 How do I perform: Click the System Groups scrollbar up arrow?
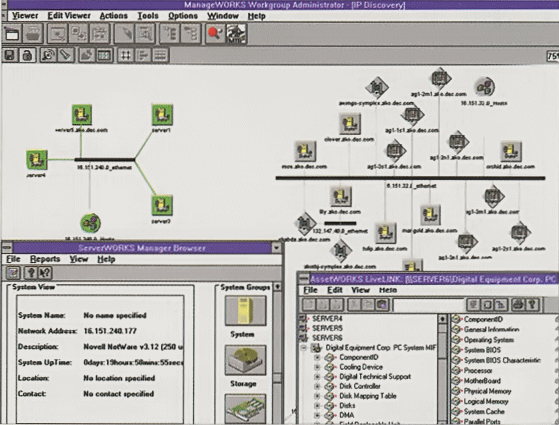(x=277, y=287)
